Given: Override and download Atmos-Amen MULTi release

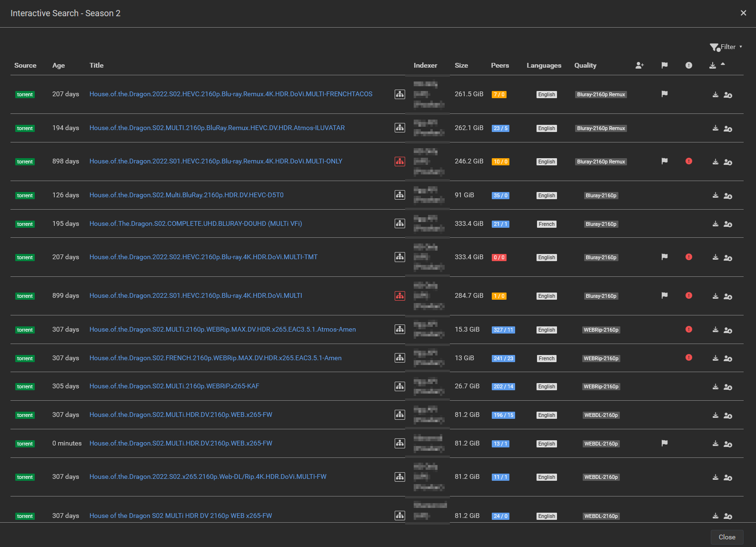Looking at the screenshot, I should coord(728,330).
